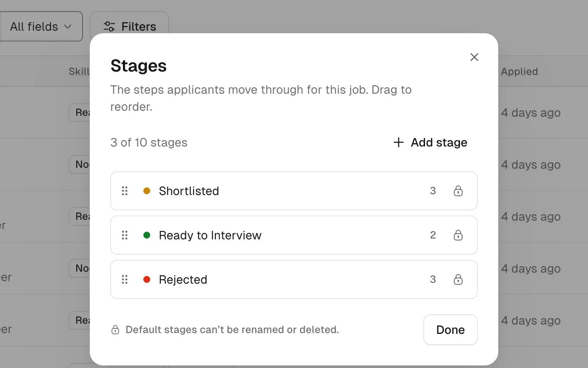
Task: Click the lock icon on Rejected row
Action: tap(458, 279)
